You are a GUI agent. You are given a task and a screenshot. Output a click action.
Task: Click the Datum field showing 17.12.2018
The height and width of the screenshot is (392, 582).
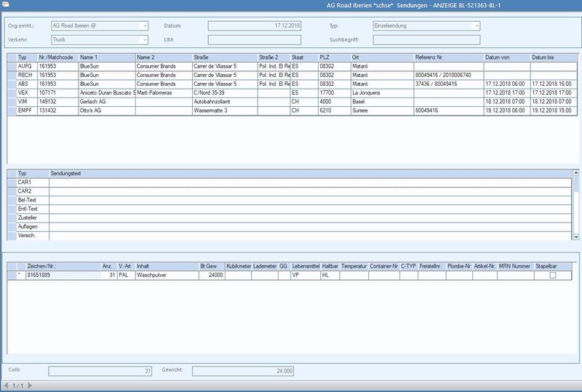[x=254, y=26]
